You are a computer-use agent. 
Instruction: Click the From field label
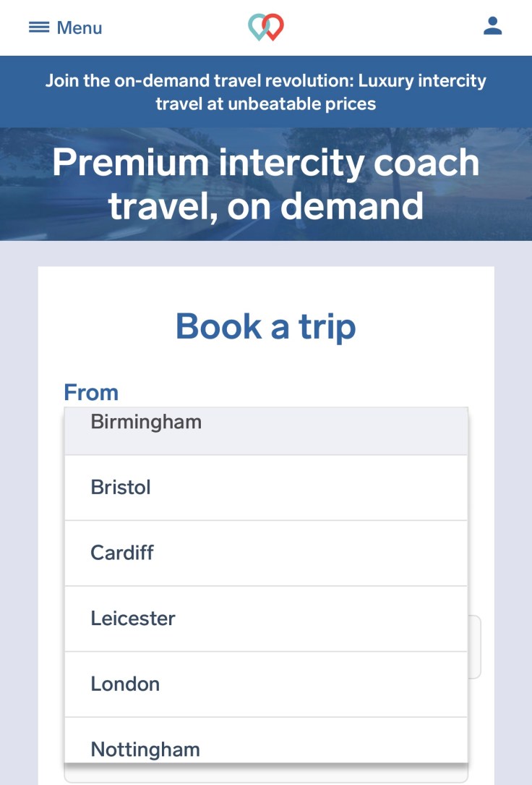coord(91,393)
